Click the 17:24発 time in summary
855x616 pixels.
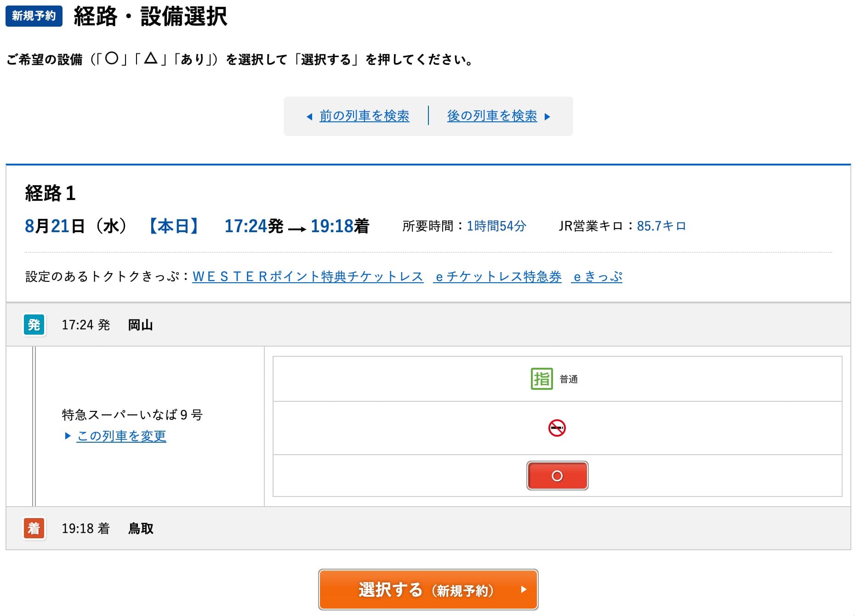tap(254, 226)
